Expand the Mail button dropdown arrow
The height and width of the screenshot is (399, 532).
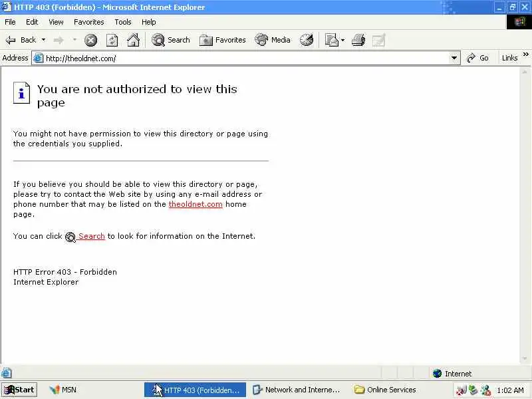click(342, 41)
